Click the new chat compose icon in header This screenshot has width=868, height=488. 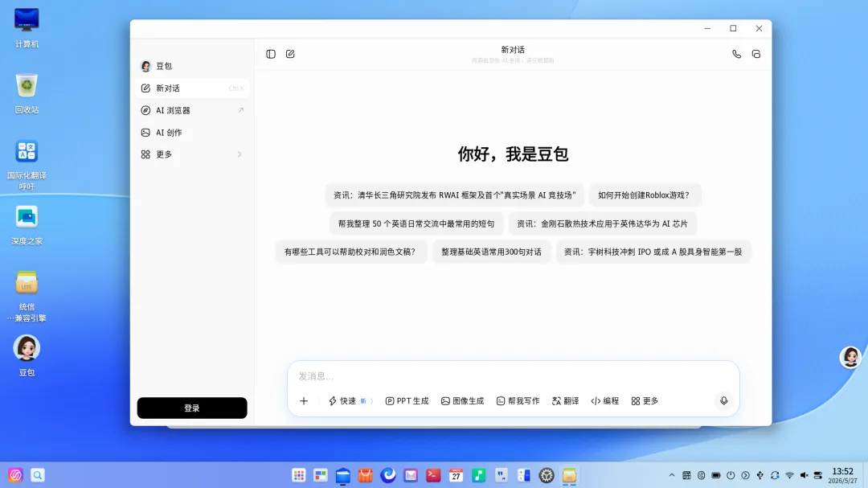[x=290, y=54]
